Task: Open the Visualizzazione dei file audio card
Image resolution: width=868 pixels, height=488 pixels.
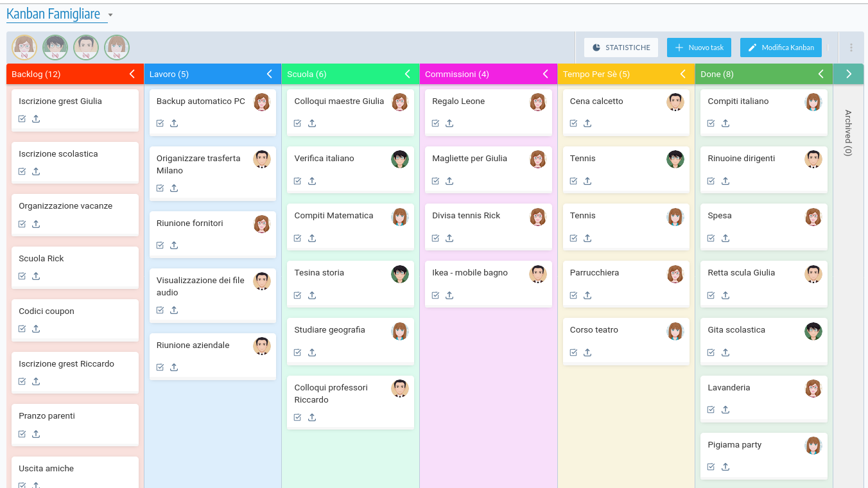Action: pyautogui.click(x=213, y=294)
